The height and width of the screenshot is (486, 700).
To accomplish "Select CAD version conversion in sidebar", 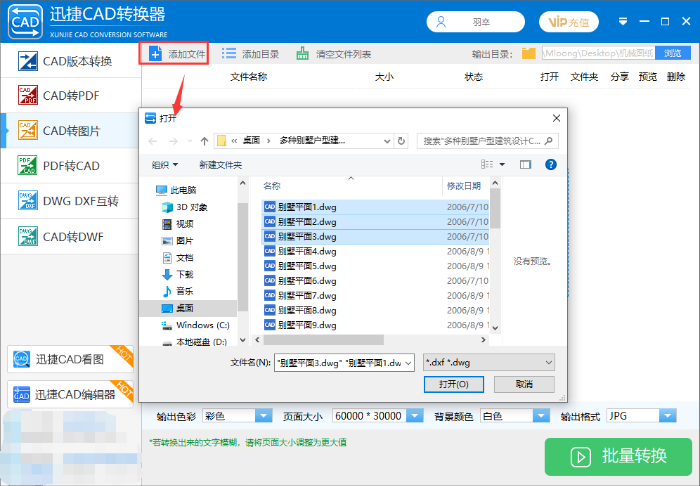I will coord(71,61).
